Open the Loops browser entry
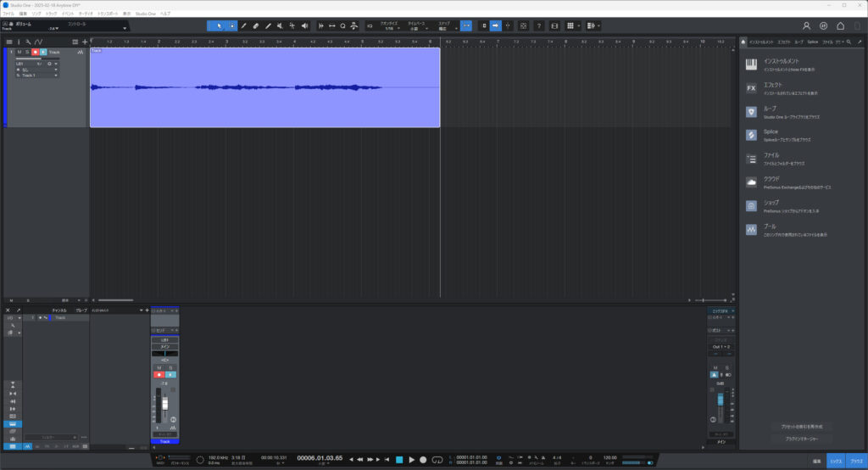Image resolution: width=868 pixels, height=470 pixels. [751, 111]
